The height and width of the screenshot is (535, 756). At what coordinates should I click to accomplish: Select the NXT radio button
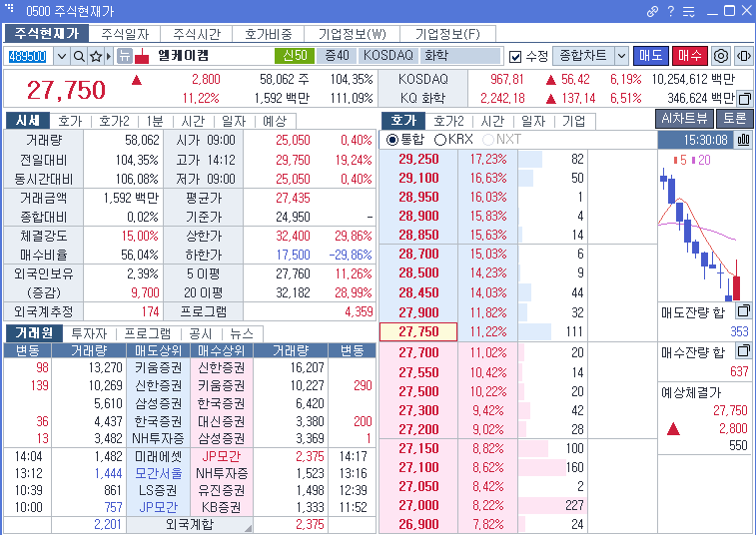click(x=488, y=140)
